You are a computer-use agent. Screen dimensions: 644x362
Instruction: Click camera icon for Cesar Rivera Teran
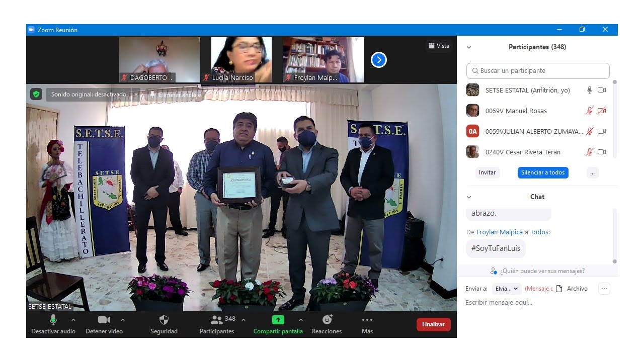pyautogui.click(x=602, y=152)
